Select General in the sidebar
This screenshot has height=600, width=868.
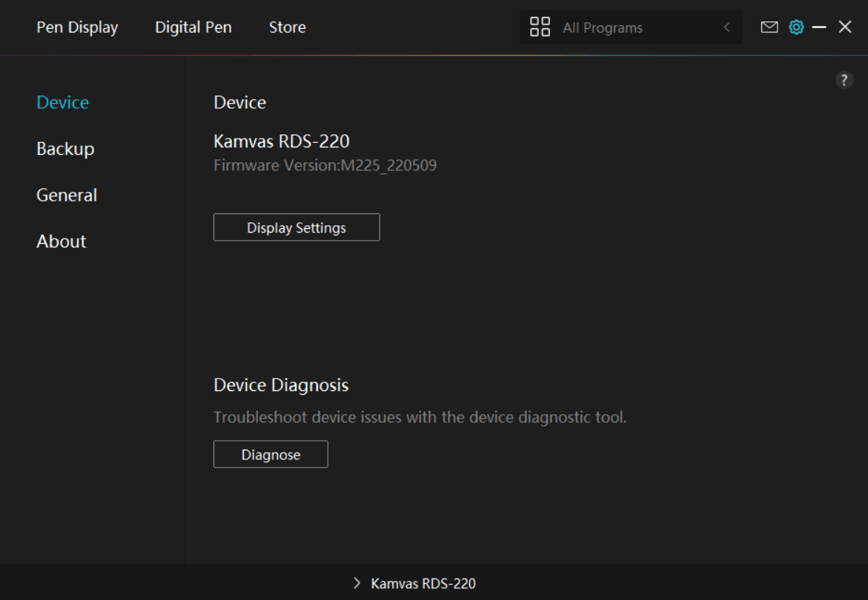point(67,196)
